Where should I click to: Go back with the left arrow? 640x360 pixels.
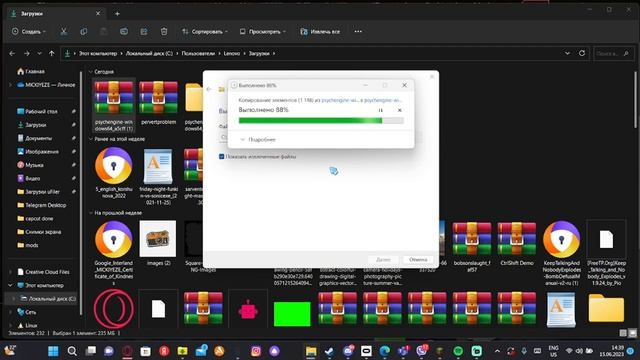point(12,53)
